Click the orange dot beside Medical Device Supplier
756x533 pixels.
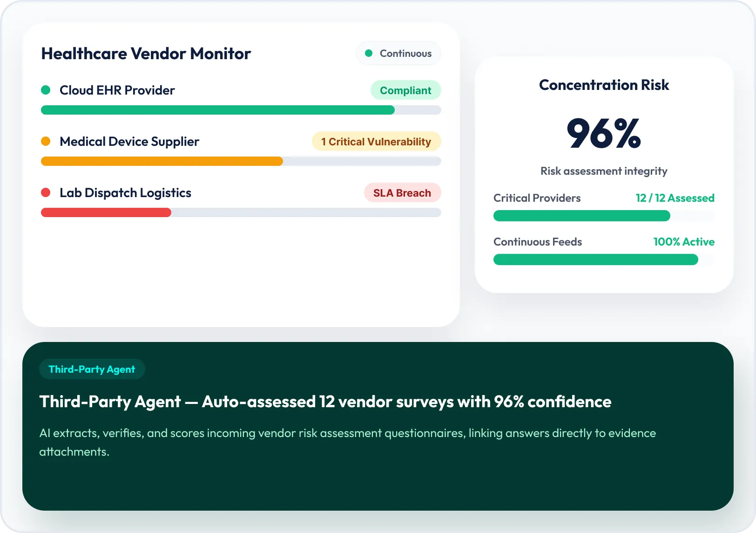46,141
